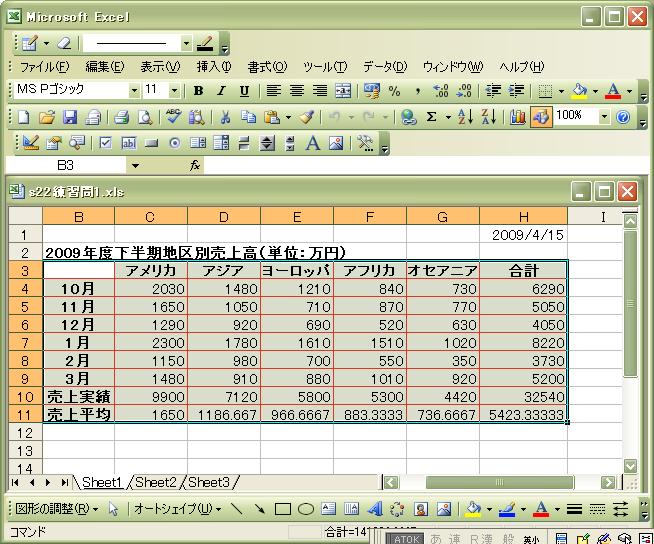This screenshot has width=654, height=544.
Task: Insert option button control
Action: point(175,143)
